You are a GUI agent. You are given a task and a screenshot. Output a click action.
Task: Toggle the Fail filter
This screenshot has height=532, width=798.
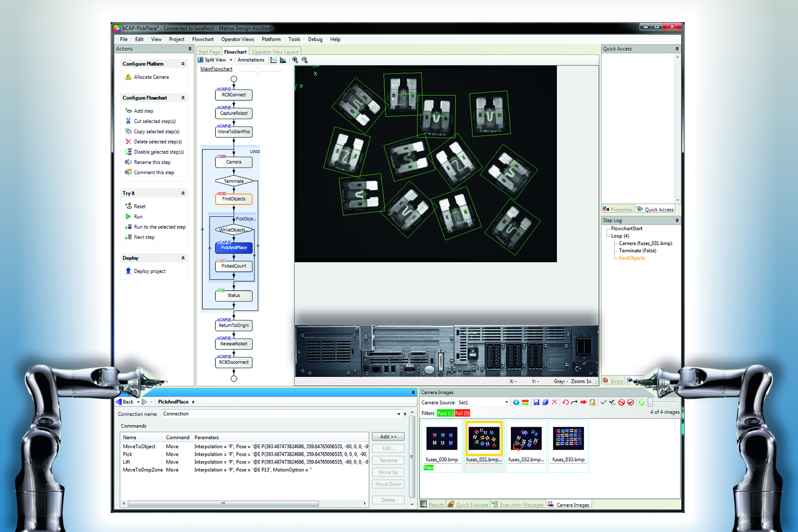(462, 413)
